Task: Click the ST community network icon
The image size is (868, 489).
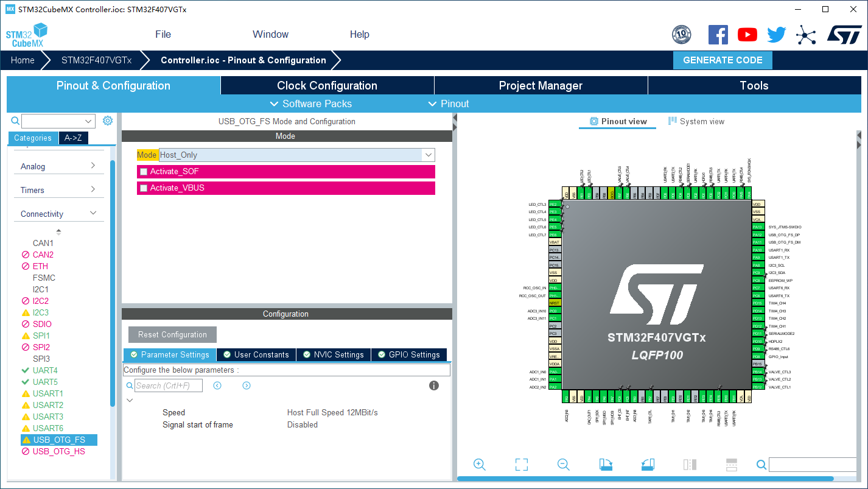Action: pos(806,35)
